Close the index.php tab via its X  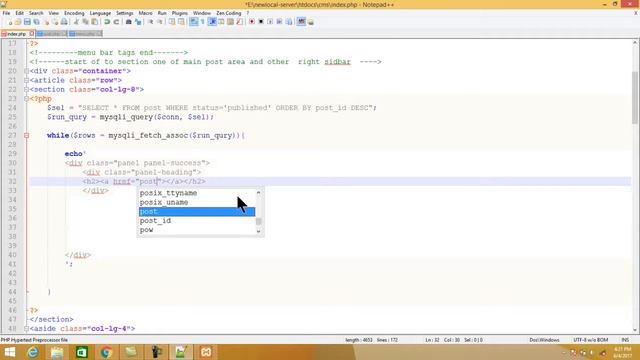(x=31, y=34)
